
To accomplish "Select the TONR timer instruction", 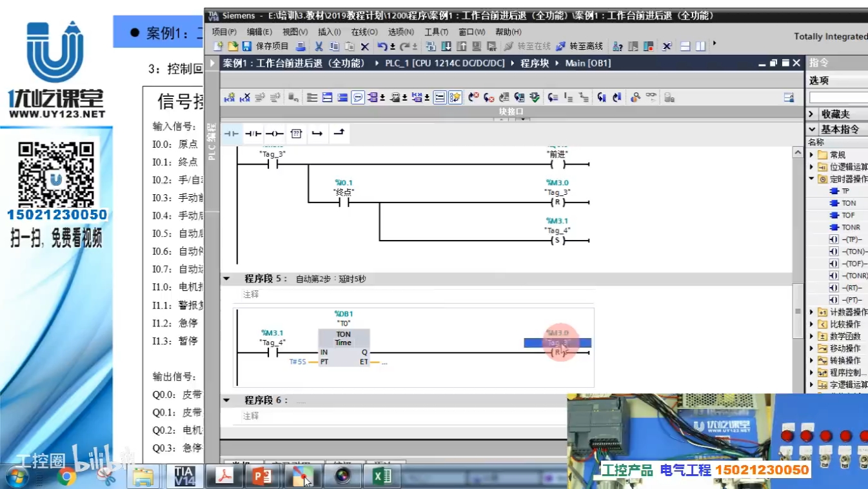I will coord(845,228).
